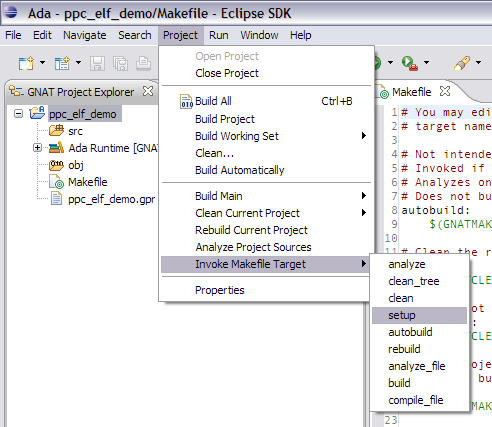Viewport: 492px width, 427px height.
Task: Open the Search menu
Action: (135, 35)
